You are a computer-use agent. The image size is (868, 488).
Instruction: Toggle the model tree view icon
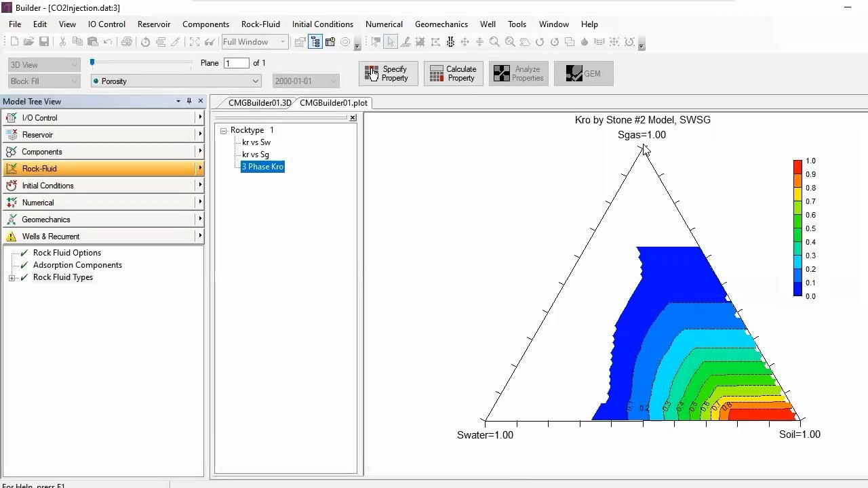[x=315, y=42]
